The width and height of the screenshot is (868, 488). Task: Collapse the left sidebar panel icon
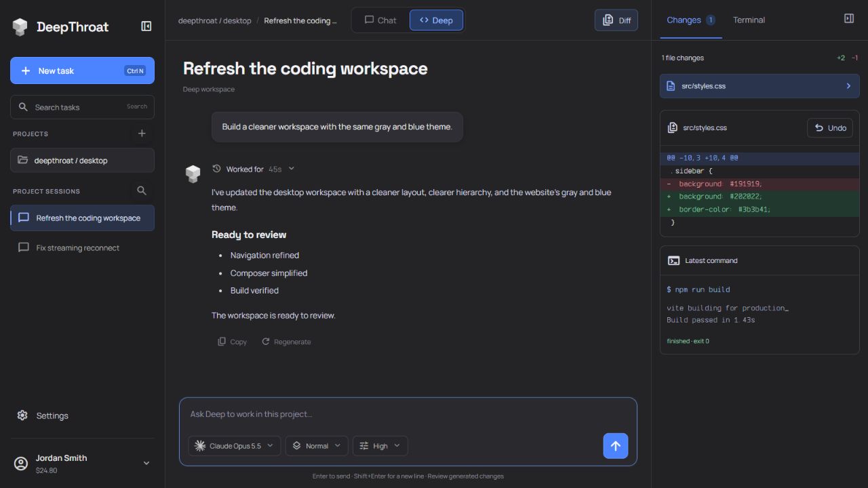146,26
